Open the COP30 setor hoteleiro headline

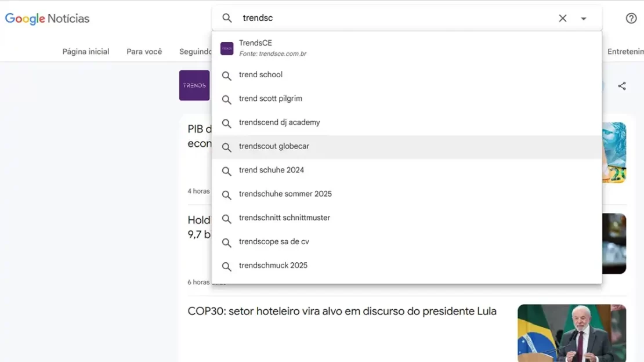click(x=342, y=312)
